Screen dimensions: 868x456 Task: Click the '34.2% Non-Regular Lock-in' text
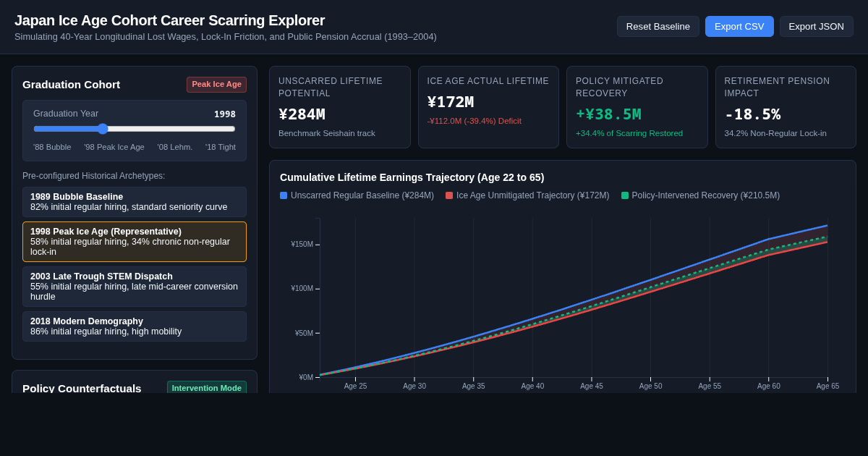coord(775,133)
